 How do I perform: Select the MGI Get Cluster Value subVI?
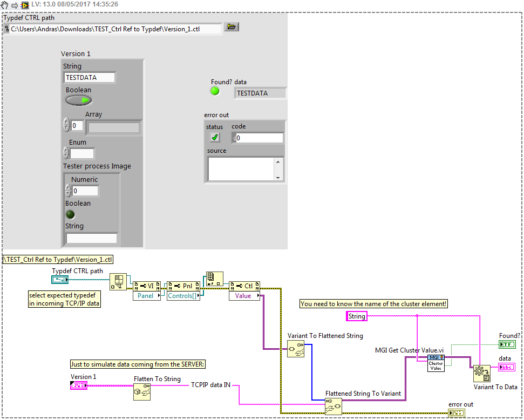coord(435,363)
